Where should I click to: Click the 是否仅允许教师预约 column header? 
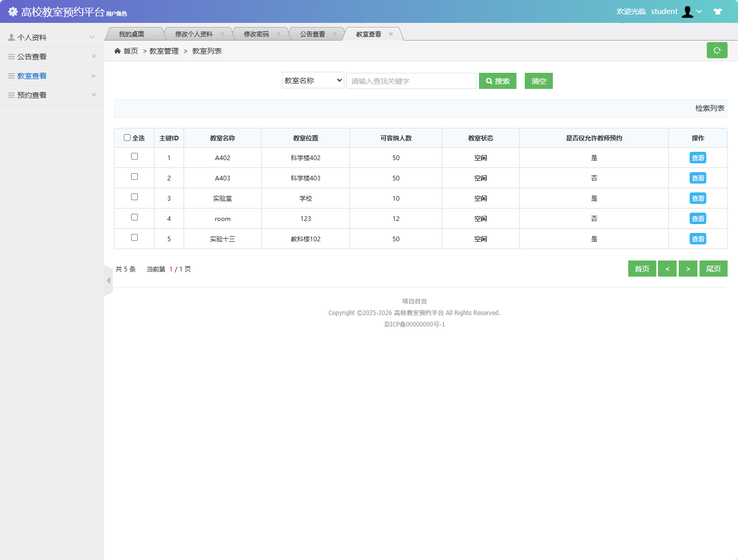[594, 138]
